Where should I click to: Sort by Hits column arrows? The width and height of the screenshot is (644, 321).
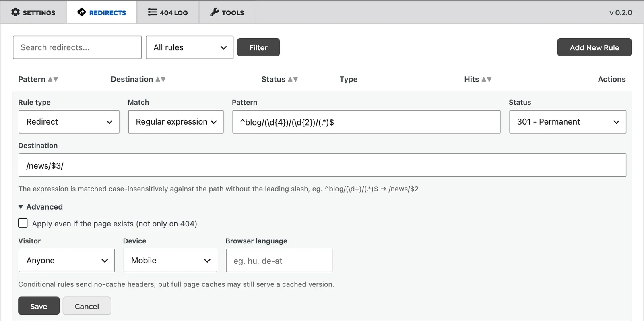tap(487, 79)
